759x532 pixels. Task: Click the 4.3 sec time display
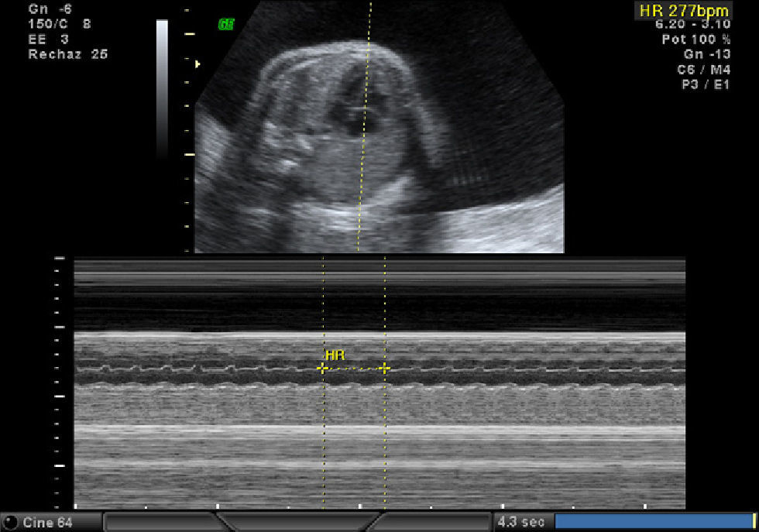pos(521,523)
